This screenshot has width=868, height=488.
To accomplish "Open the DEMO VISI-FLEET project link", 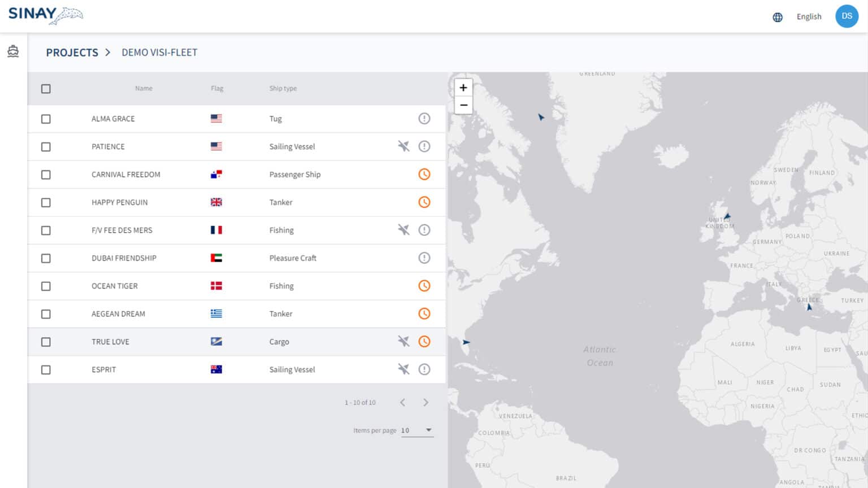I will pos(159,52).
